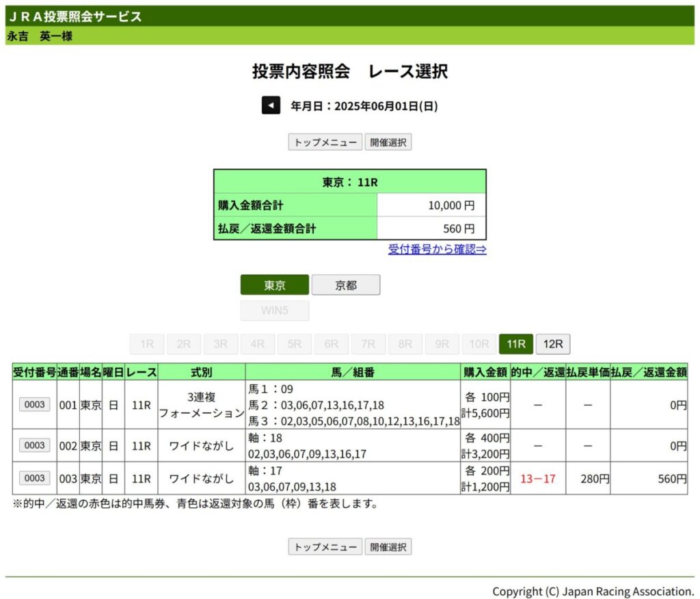
Task: Click the upper 開催選択 button
Action: click(x=388, y=142)
